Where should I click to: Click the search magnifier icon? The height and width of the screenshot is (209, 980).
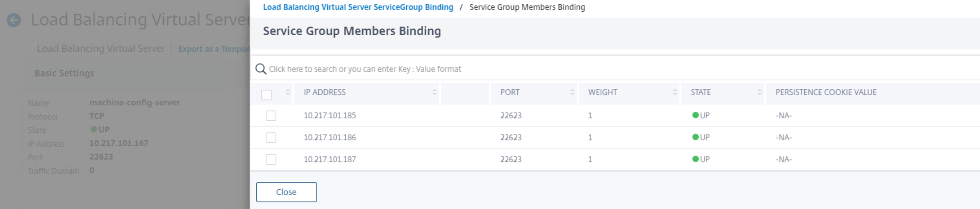261,69
